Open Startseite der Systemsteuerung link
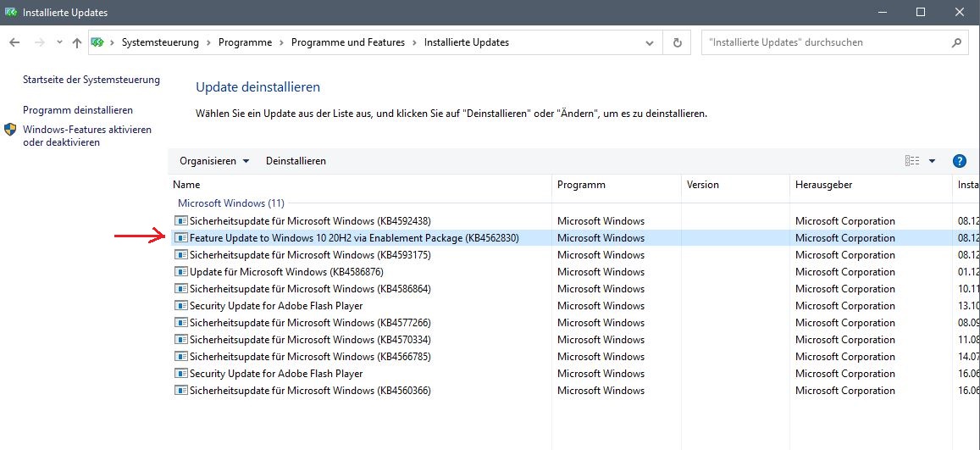This screenshot has height=450, width=980. (x=91, y=80)
